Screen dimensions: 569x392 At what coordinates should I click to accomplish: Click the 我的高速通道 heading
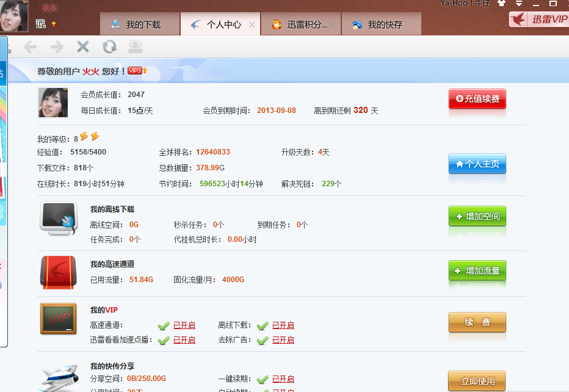[x=112, y=264]
